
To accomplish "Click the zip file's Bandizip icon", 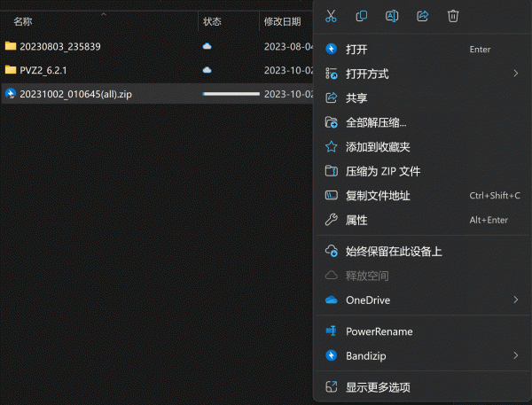I will click(x=11, y=94).
